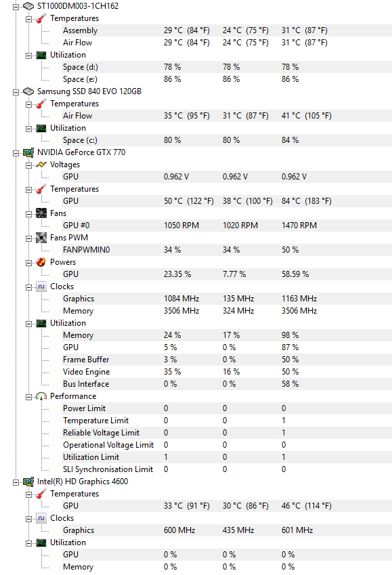Click the Samsung SSD 840 EVO drive icon
This screenshot has width=392, height=575.
28,91
